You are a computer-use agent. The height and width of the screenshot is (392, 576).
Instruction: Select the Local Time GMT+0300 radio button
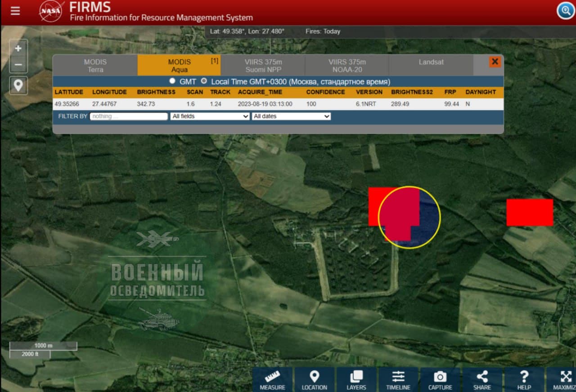coord(204,81)
